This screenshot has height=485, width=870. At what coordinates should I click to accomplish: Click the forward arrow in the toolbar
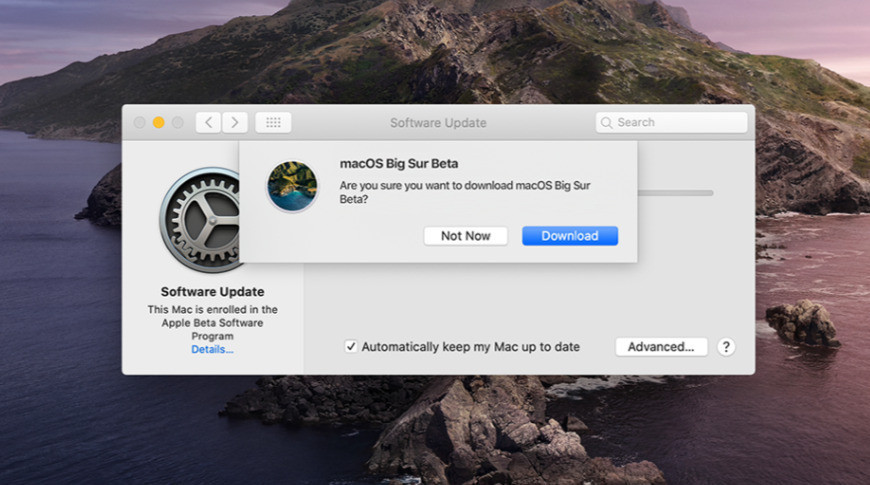point(235,122)
